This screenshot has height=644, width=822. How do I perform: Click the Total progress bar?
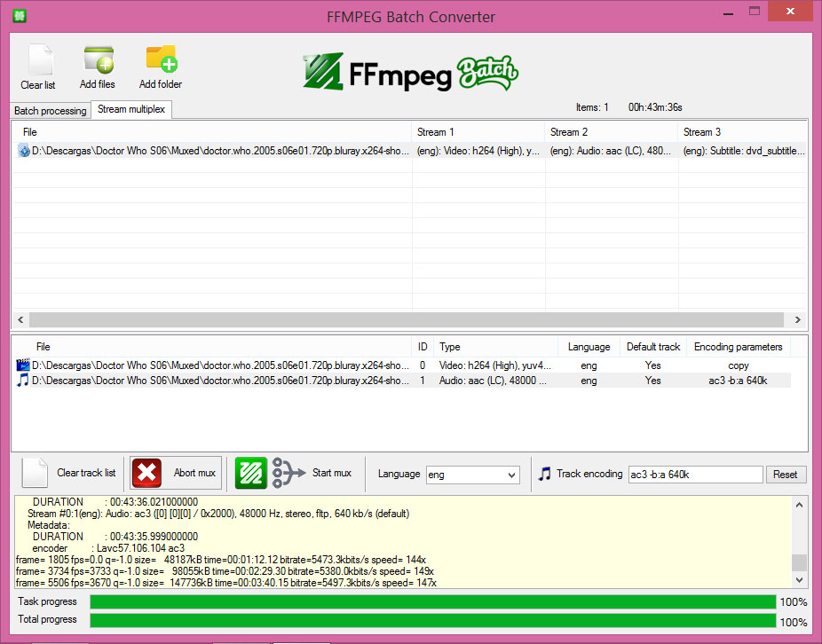(433, 621)
